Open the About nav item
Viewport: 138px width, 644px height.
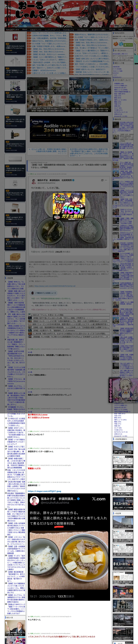coord(25,30)
